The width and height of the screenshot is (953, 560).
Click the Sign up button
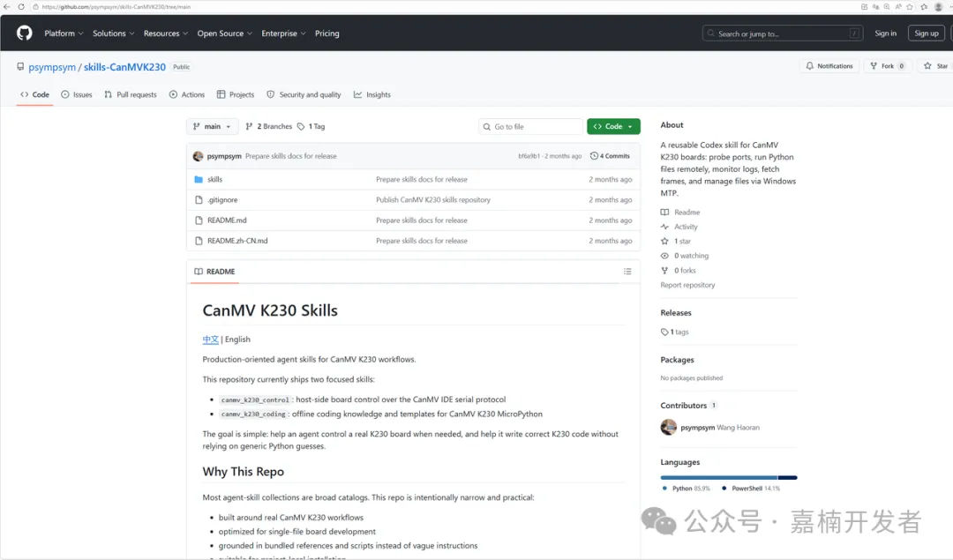pos(927,34)
